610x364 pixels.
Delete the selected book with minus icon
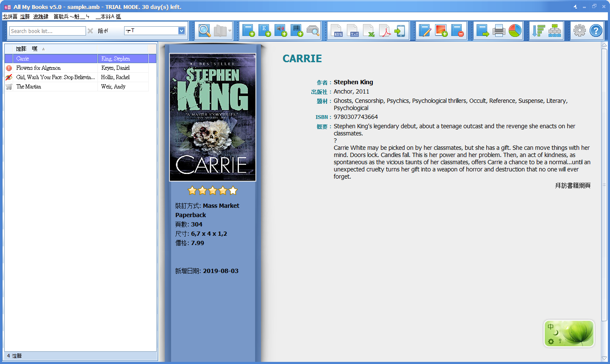tap(457, 30)
